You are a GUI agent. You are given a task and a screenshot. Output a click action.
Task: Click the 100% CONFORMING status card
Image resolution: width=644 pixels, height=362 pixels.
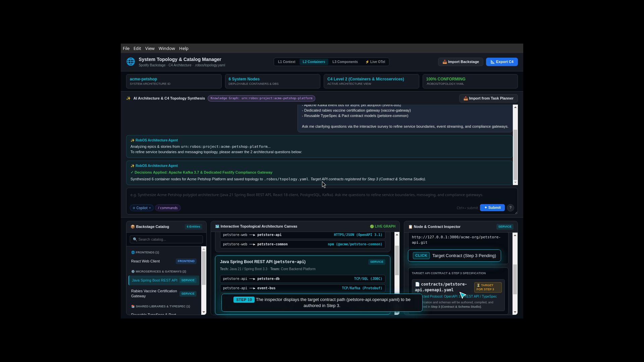click(470, 81)
